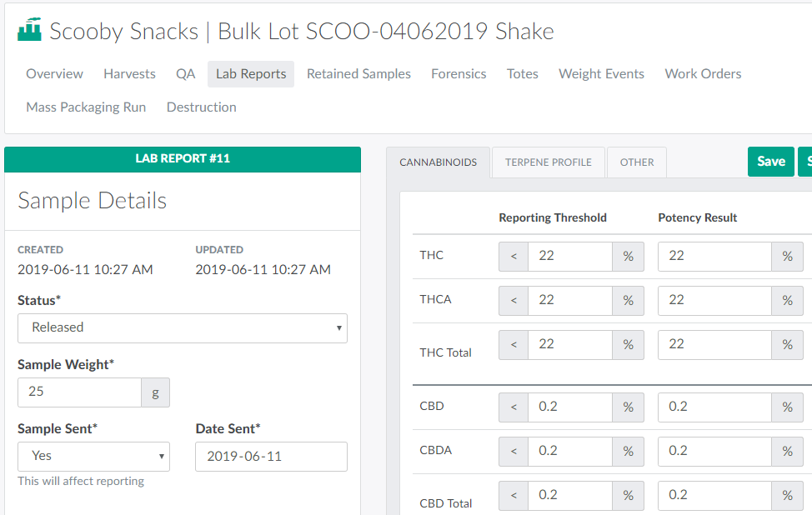Click the less-than operator for THC threshold
The height and width of the screenshot is (515, 812).
pos(514,256)
